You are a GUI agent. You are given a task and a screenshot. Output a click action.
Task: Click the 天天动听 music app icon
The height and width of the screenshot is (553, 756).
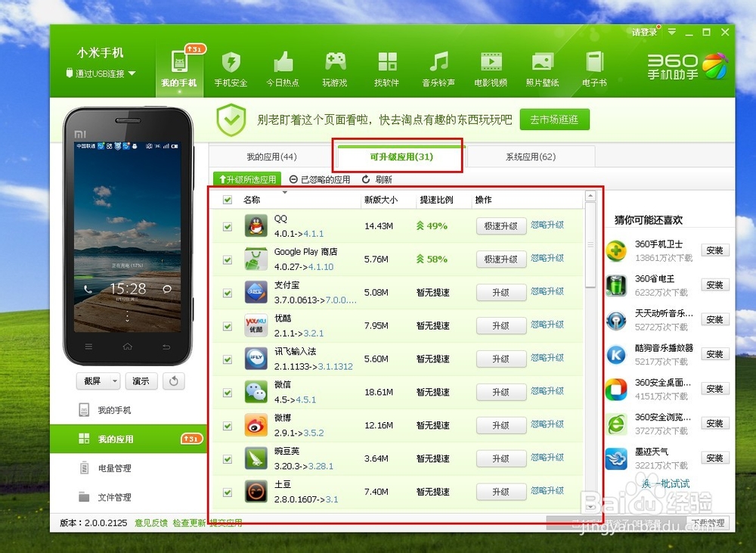tap(616, 321)
